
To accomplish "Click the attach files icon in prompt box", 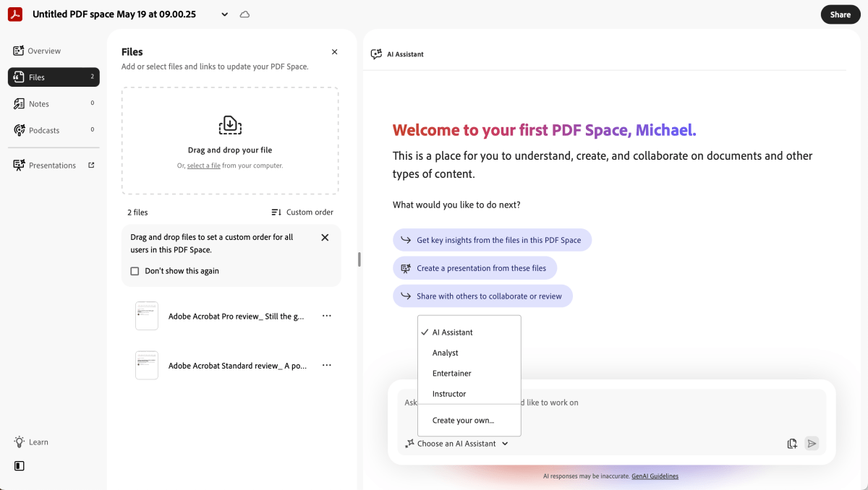I will click(792, 444).
